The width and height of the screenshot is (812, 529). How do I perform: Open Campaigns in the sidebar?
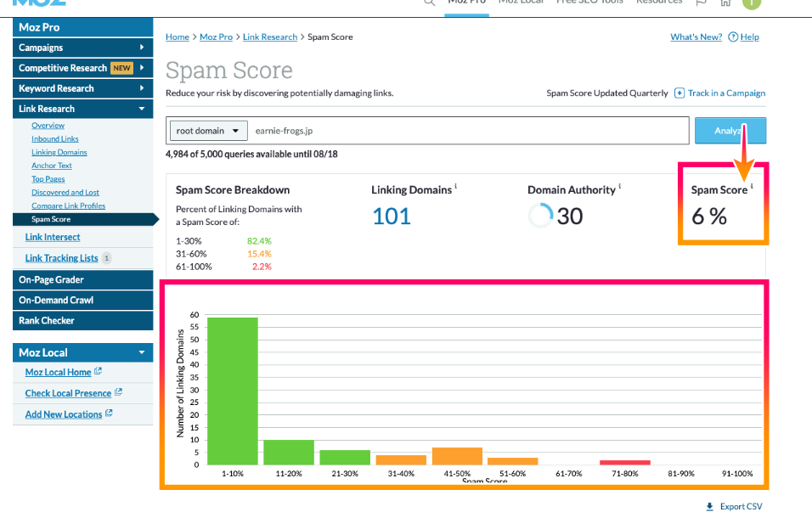coord(83,47)
